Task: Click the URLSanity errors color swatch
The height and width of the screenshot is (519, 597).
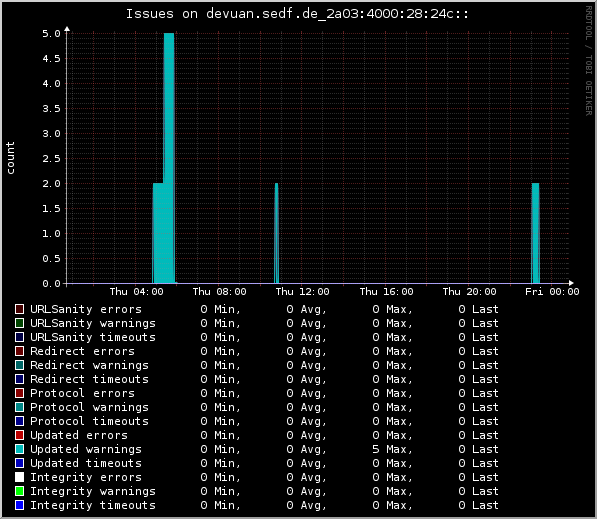Action: [19, 309]
